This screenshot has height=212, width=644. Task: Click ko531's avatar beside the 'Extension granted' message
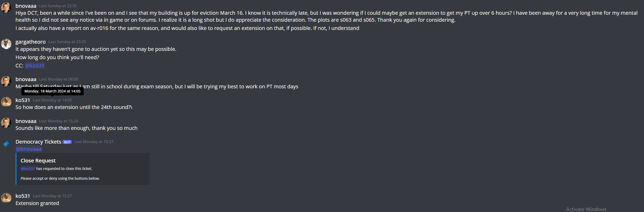pyautogui.click(x=6, y=198)
